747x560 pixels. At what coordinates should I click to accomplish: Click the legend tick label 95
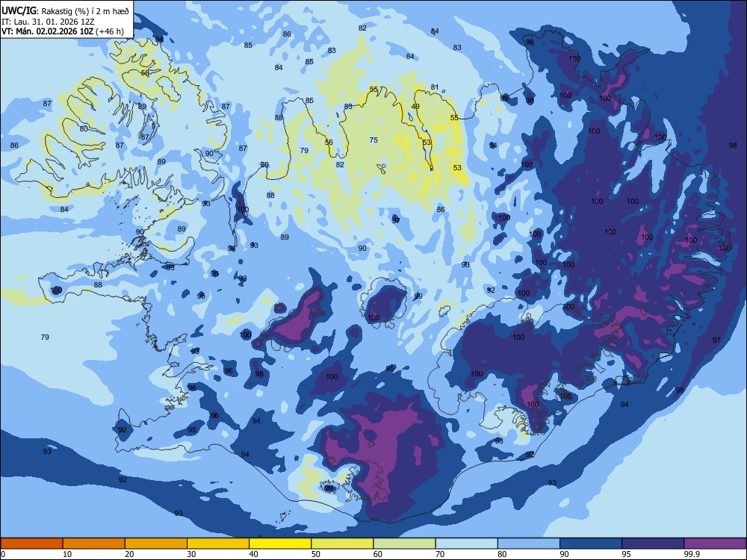pyautogui.click(x=627, y=554)
